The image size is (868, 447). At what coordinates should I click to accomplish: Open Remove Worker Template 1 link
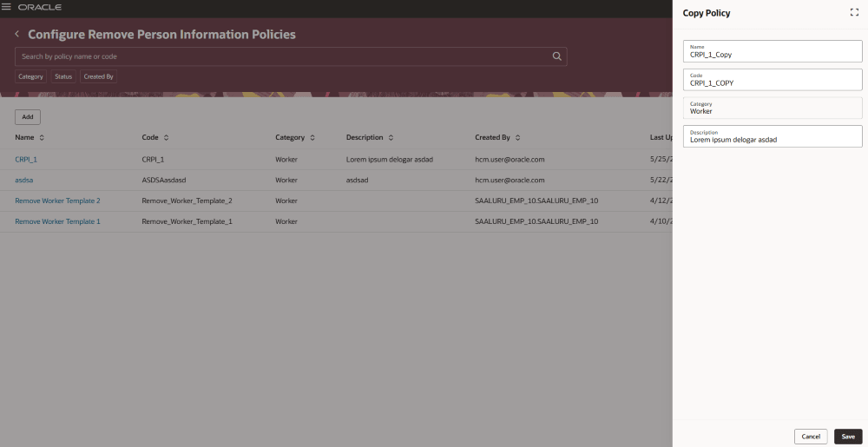point(57,221)
